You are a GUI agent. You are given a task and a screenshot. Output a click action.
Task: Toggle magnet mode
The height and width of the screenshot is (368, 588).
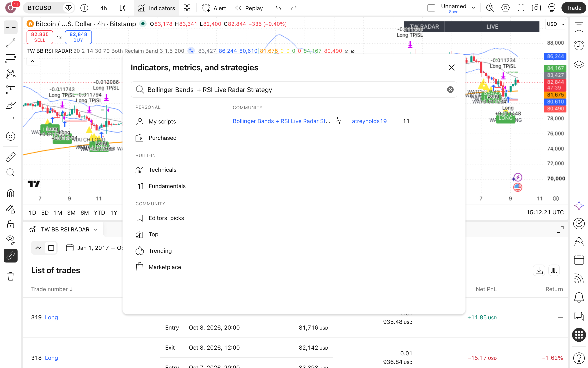pyautogui.click(x=10, y=193)
